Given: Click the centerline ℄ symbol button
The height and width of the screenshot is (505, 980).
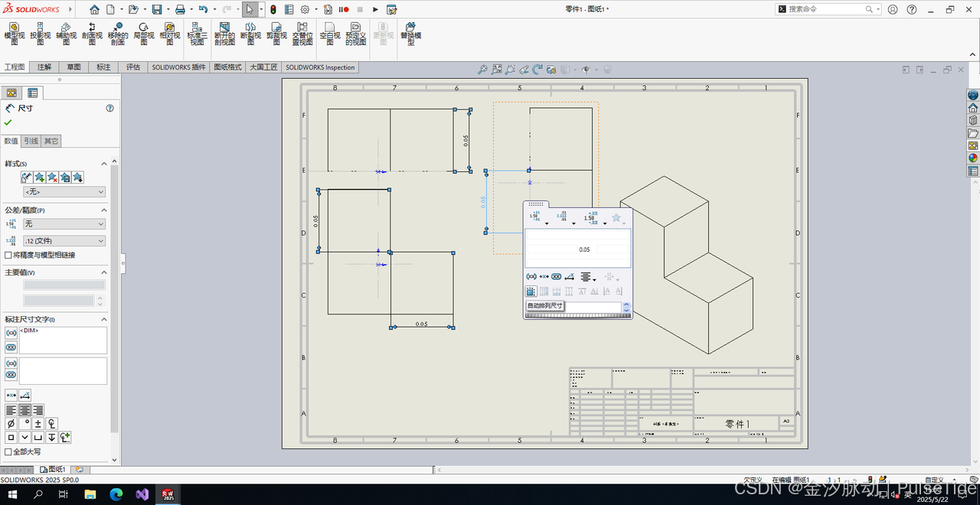Looking at the screenshot, I should [x=52, y=423].
